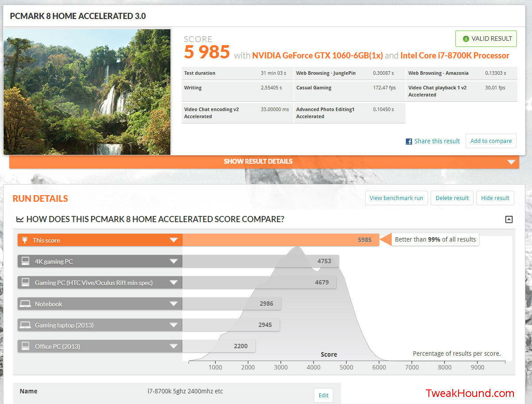
Task: Click the Video Chat playback 1 v2 Accelerated label
Action: (437, 91)
